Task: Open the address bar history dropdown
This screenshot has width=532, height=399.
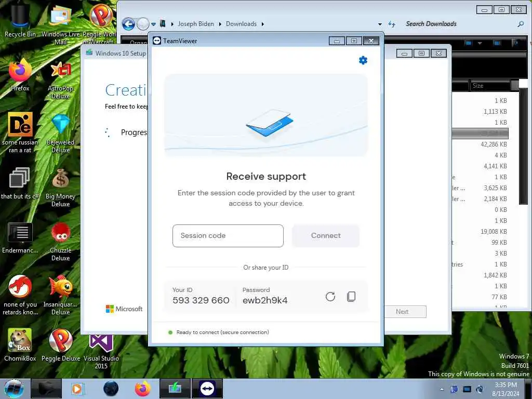Action: 380,24
